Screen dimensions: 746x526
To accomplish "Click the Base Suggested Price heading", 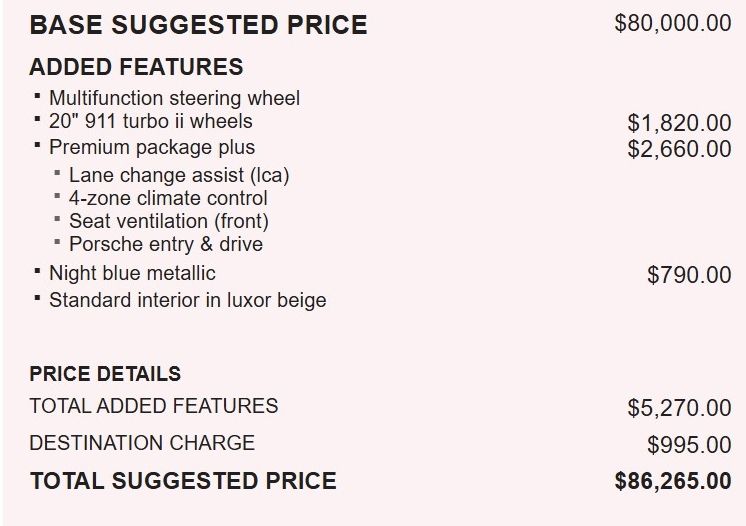I will pyautogui.click(x=198, y=25).
